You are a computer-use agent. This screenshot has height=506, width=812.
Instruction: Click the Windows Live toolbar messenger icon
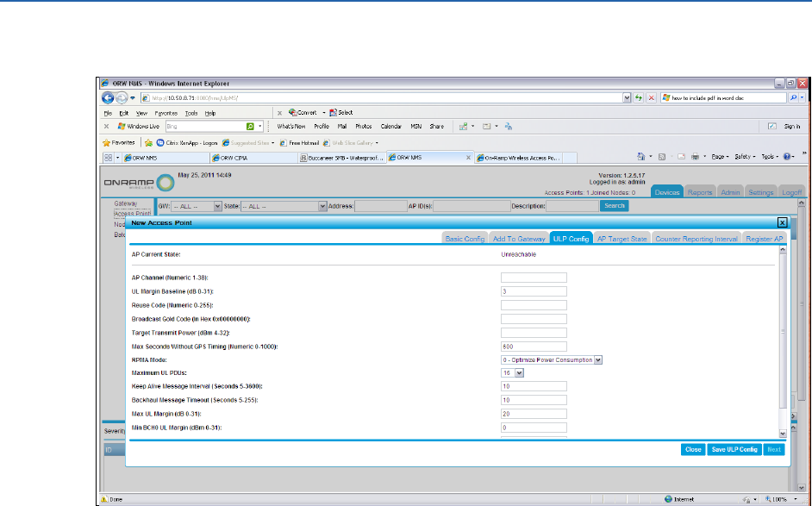[x=509, y=127]
